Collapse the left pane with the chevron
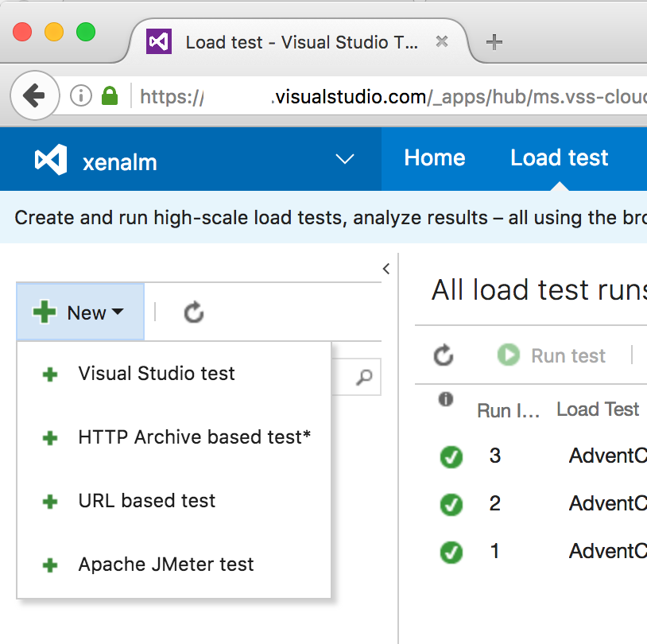The image size is (647, 644). click(386, 269)
